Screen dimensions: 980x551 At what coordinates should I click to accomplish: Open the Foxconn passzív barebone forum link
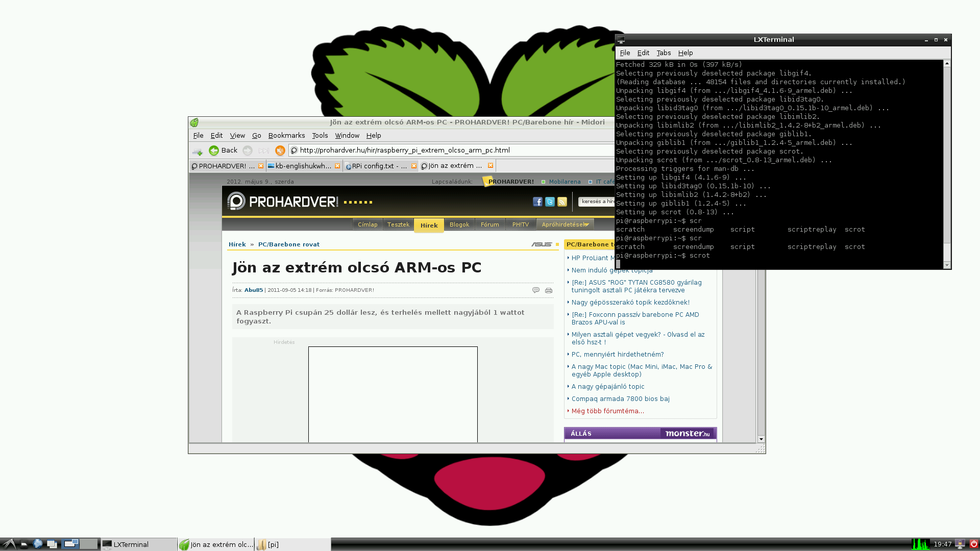click(635, 318)
